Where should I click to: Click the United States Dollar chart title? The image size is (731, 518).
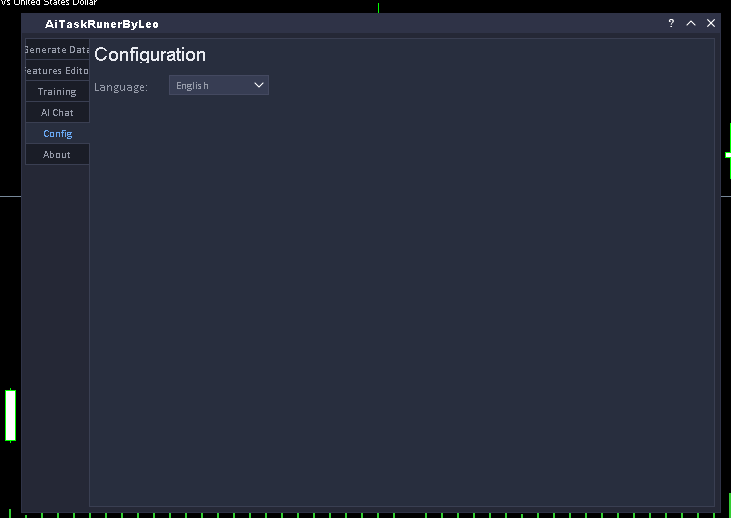point(50,3)
